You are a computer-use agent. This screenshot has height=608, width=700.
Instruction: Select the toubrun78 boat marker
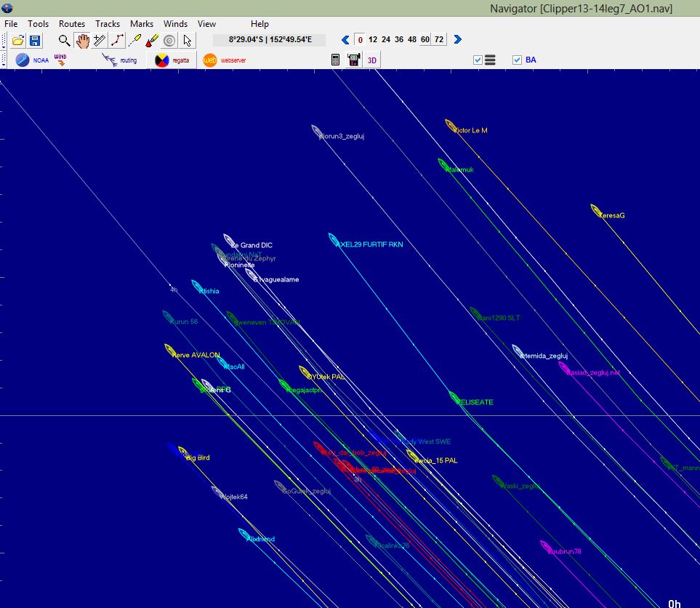coord(546,547)
